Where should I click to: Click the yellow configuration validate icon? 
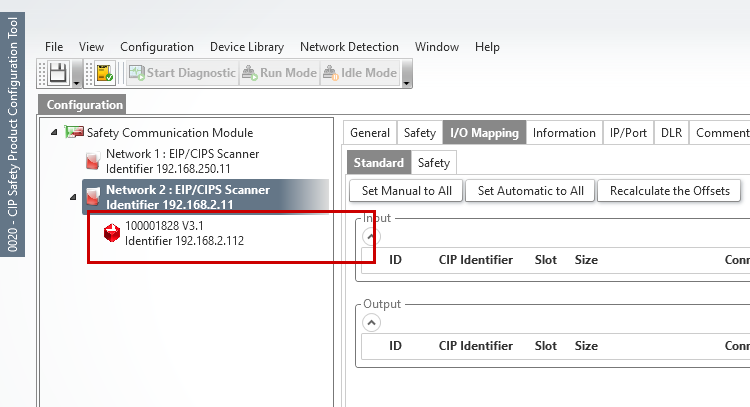105,73
